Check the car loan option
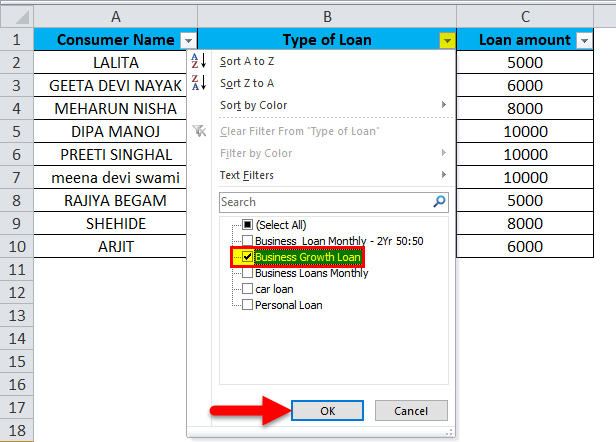Viewport: 616px width, 442px height. coord(248,289)
